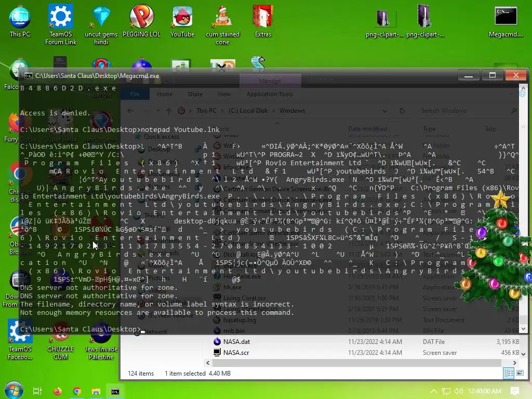Show hidden system tray icons
Viewport: 532px width, 399px height.
point(434,391)
